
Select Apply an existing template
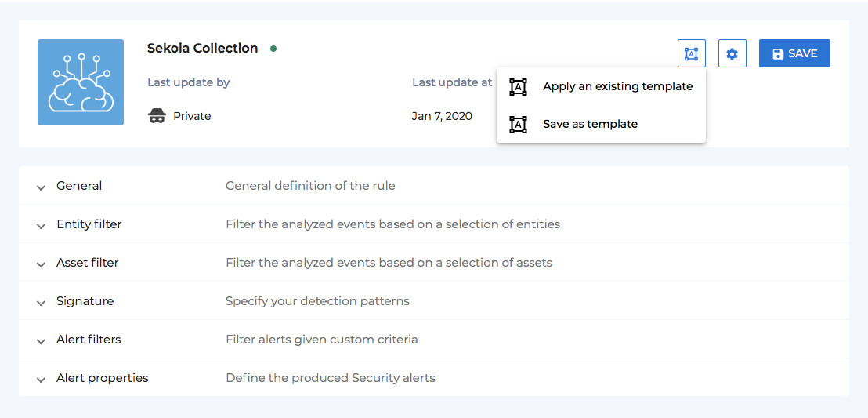click(x=601, y=86)
